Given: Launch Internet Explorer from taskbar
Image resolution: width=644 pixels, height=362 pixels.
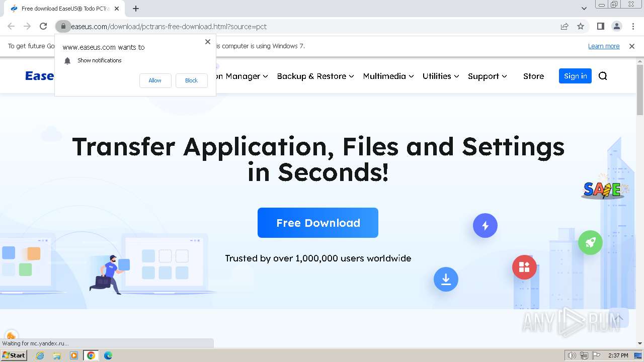Looking at the screenshot, I should [40, 355].
